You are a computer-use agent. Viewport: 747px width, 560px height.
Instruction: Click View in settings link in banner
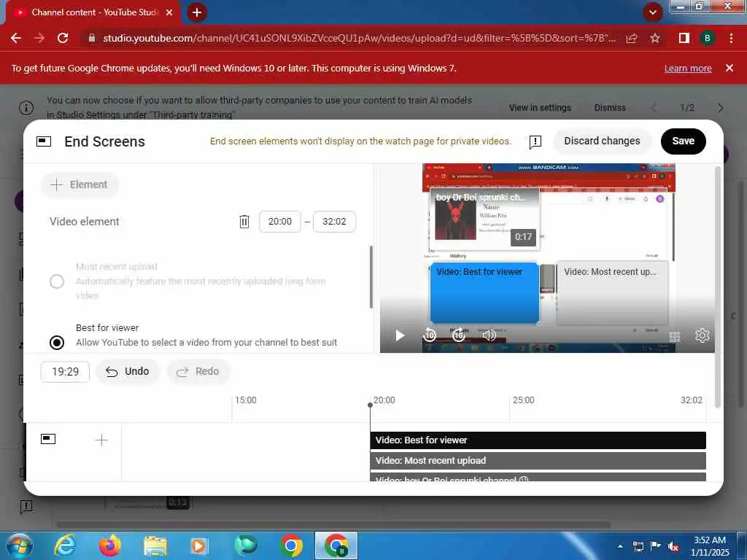pos(540,108)
